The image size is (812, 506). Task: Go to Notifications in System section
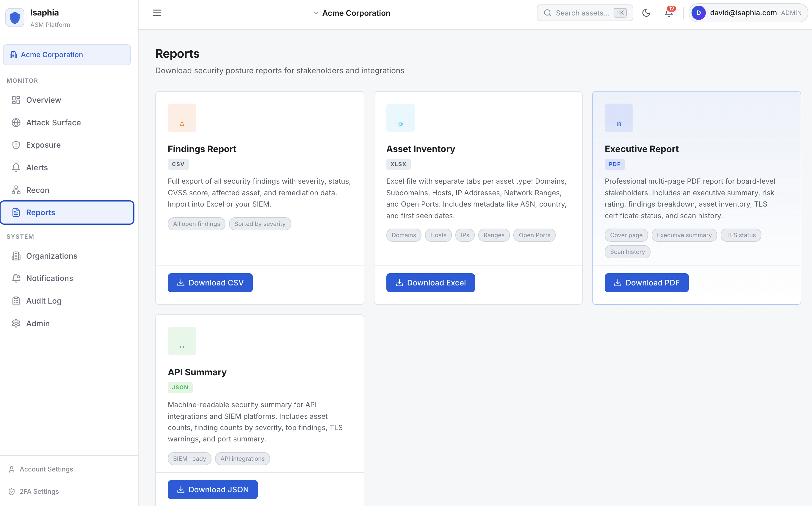[67, 278]
